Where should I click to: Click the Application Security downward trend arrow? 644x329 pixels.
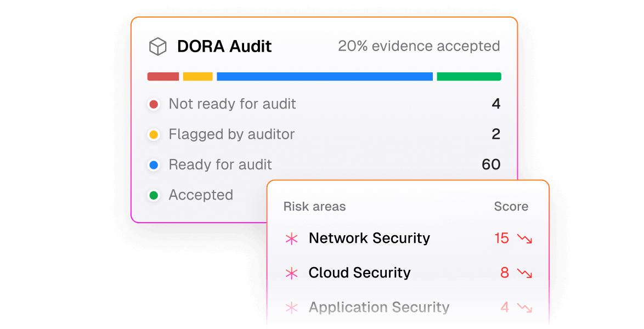524,307
